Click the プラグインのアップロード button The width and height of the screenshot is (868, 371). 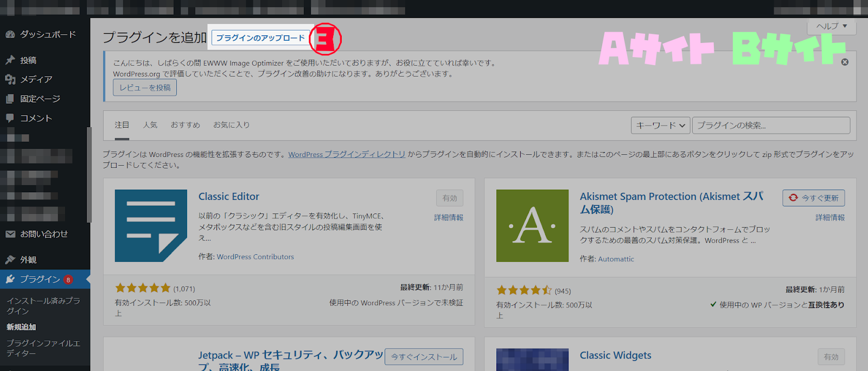tap(260, 38)
